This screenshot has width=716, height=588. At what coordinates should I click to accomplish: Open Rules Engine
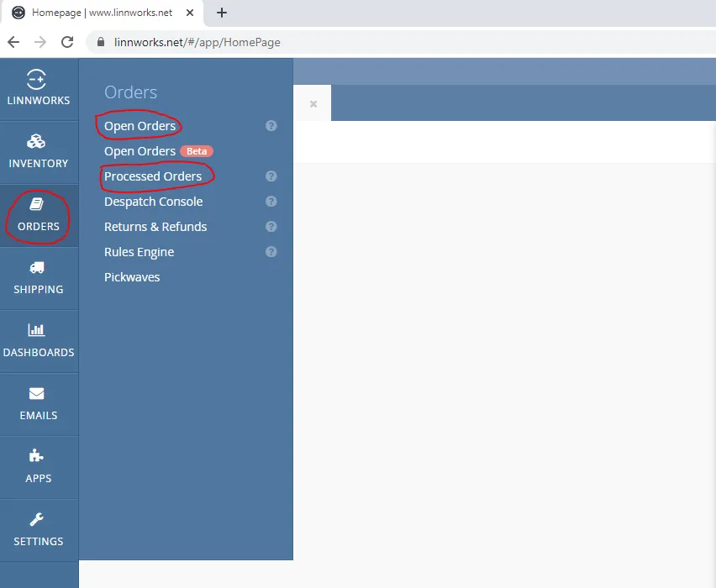pos(140,252)
